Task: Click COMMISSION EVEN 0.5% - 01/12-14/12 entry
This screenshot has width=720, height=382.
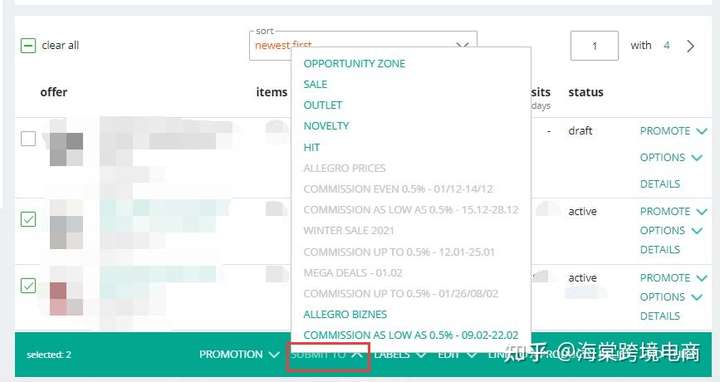Action: (398, 189)
